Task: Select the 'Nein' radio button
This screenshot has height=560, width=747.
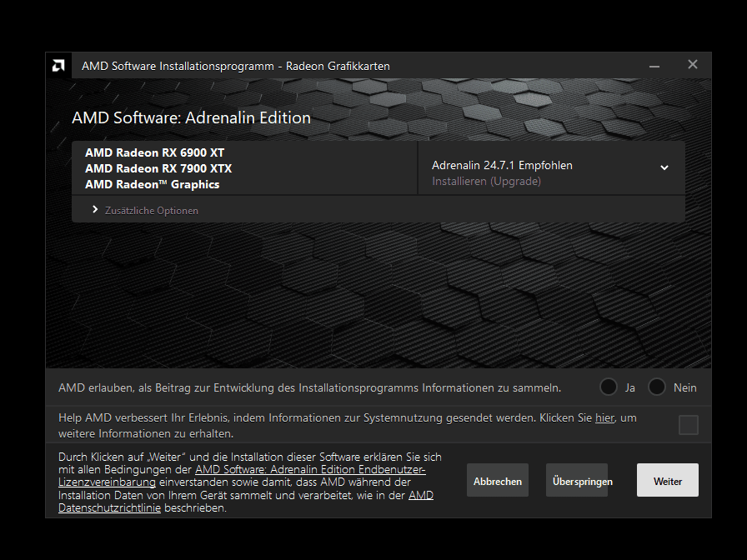Action: click(x=657, y=387)
